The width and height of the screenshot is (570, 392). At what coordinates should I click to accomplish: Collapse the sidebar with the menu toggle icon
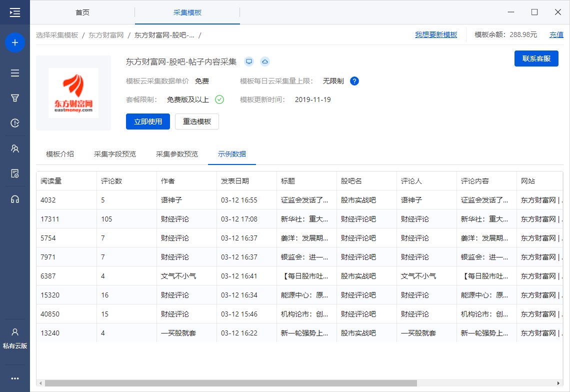15,12
